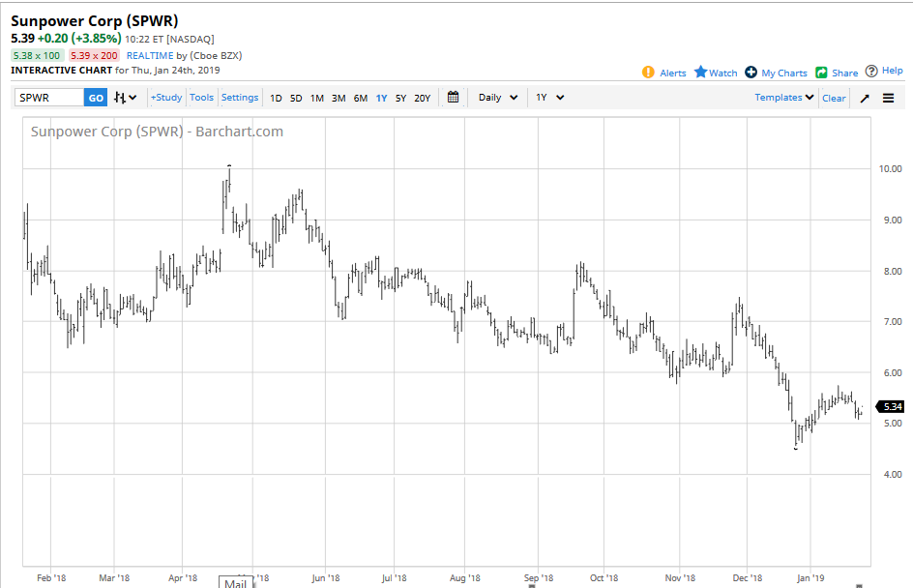Open the hamburger menu icon
This screenshot has height=588, width=913.
tap(888, 98)
